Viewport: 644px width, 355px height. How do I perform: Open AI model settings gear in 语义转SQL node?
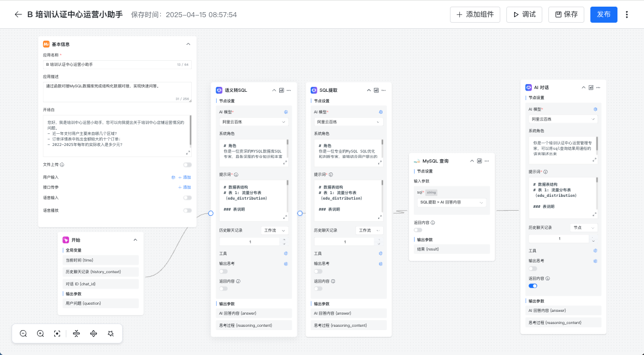click(286, 112)
